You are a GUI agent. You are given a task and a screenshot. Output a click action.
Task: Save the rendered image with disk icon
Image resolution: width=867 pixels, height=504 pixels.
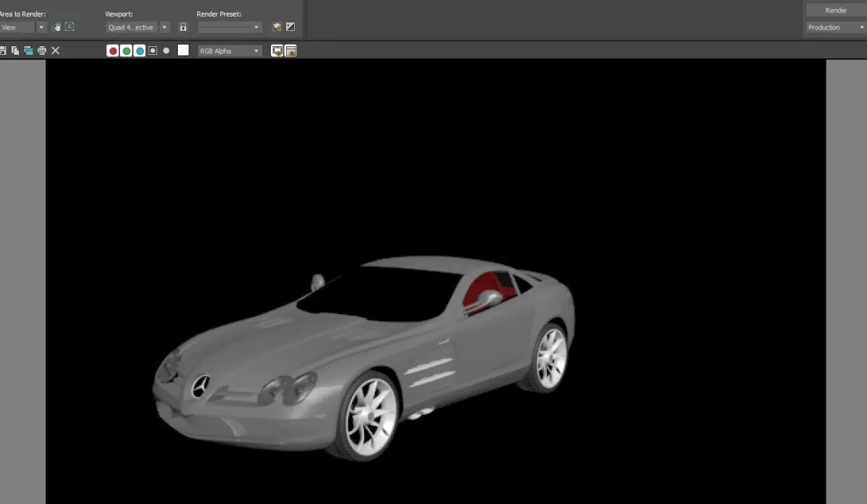tap(2, 51)
